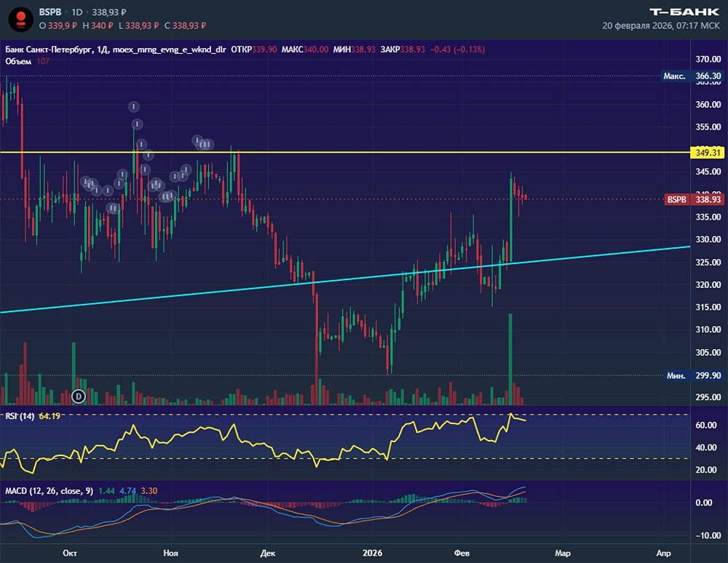Click the dividend D marker

pyautogui.click(x=79, y=396)
